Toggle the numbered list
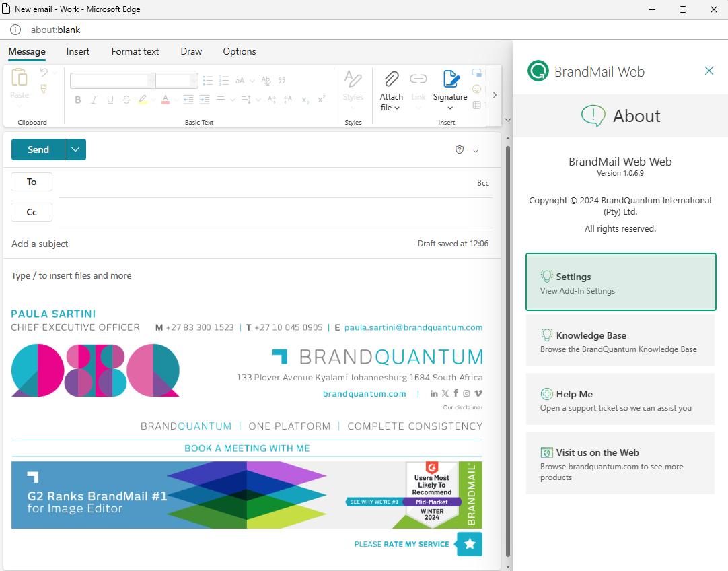This screenshot has height=571, width=728. coord(224,80)
